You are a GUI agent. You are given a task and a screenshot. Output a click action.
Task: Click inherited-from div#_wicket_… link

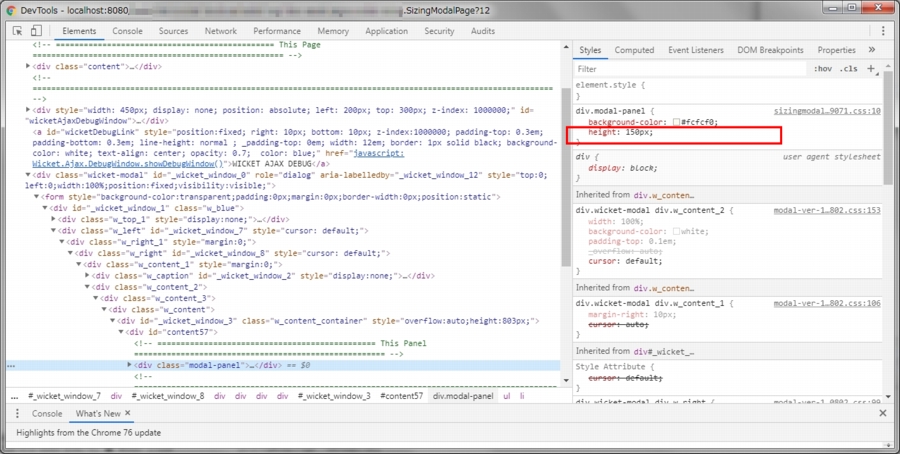tap(664, 351)
